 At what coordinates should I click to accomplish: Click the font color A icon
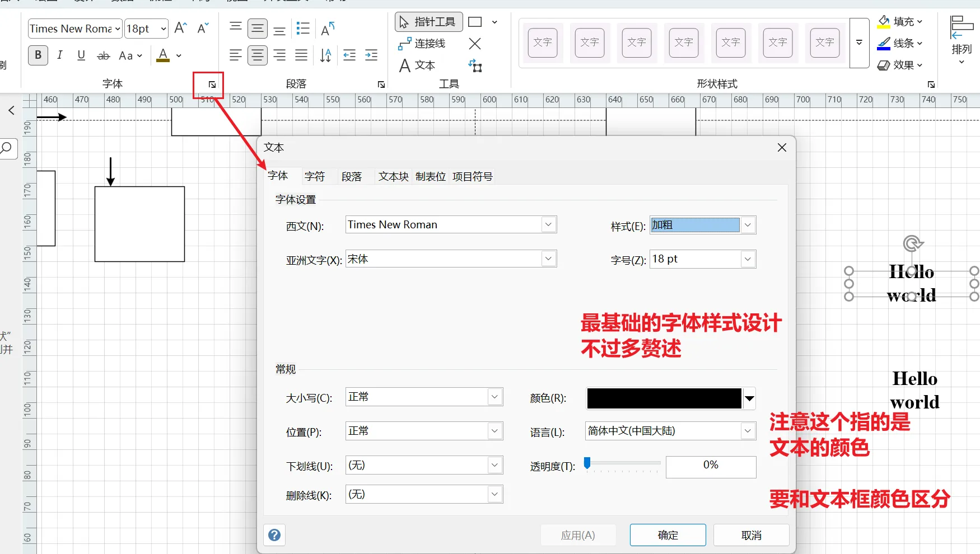(x=163, y=55)
